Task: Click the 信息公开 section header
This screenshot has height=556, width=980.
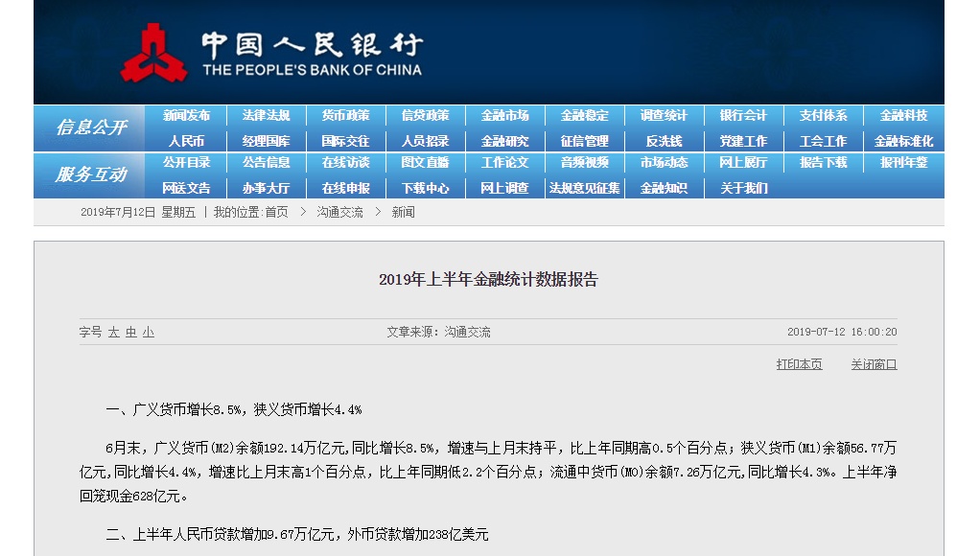Action: 91,127
